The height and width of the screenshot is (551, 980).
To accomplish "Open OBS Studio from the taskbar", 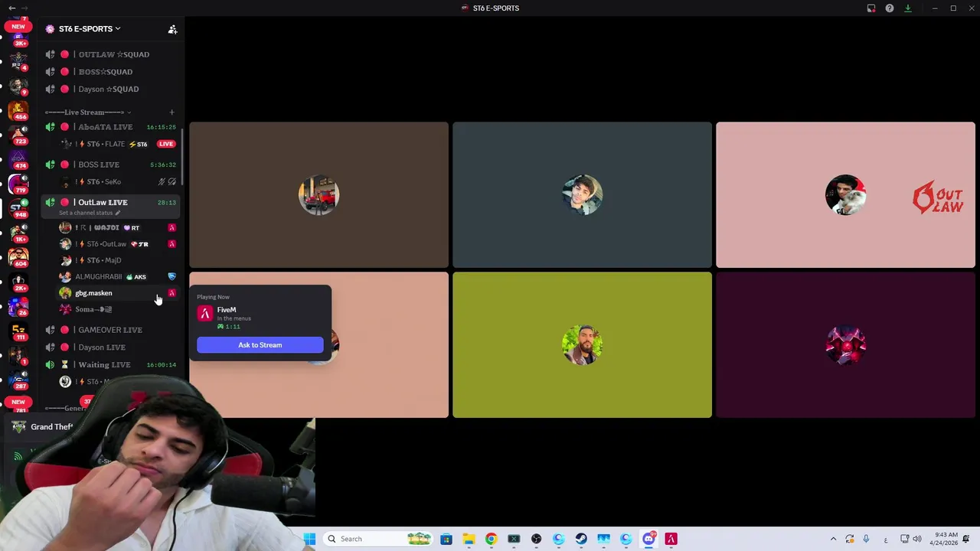I will (536, 539).
